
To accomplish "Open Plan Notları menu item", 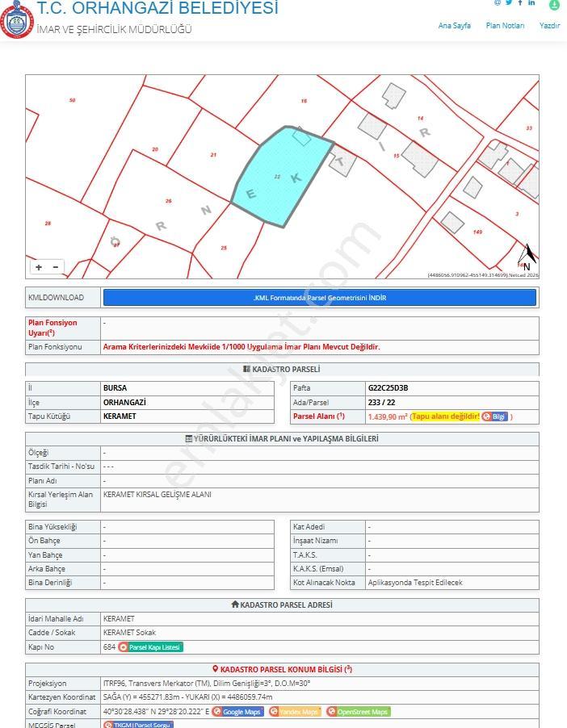I will click(505, 26).
